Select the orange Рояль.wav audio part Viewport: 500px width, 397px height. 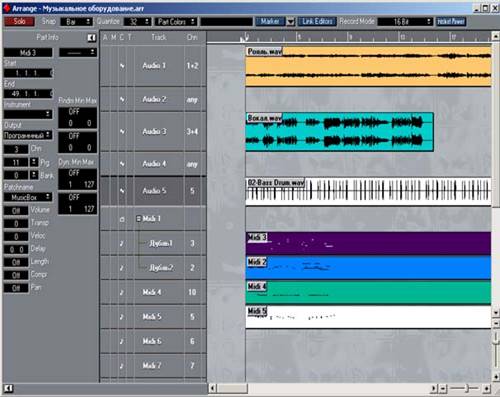[368, 66]
